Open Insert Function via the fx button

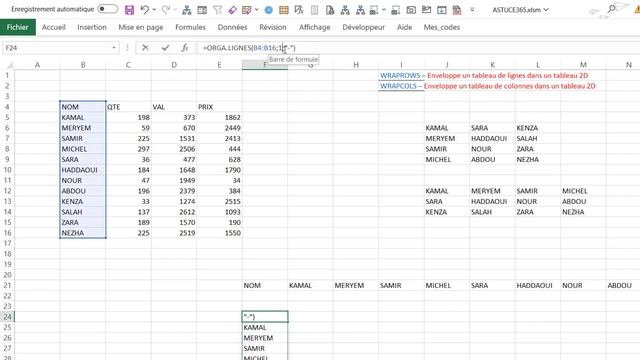[x=184, y=48]
